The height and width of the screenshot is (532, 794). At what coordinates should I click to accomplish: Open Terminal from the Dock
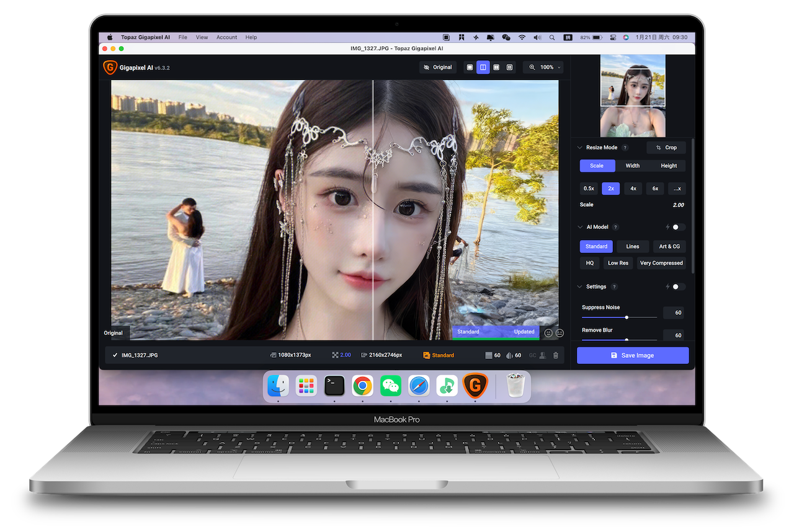coord(334,386)
